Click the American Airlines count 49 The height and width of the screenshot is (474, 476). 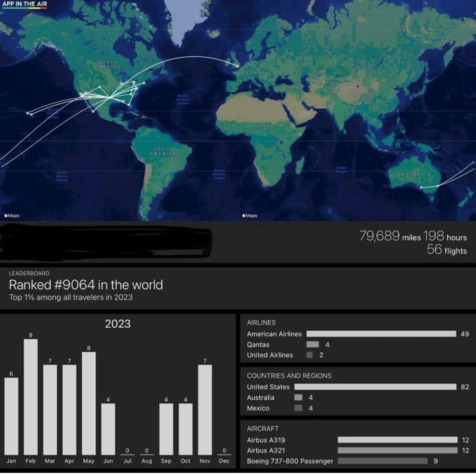click(x=465, y=334)
